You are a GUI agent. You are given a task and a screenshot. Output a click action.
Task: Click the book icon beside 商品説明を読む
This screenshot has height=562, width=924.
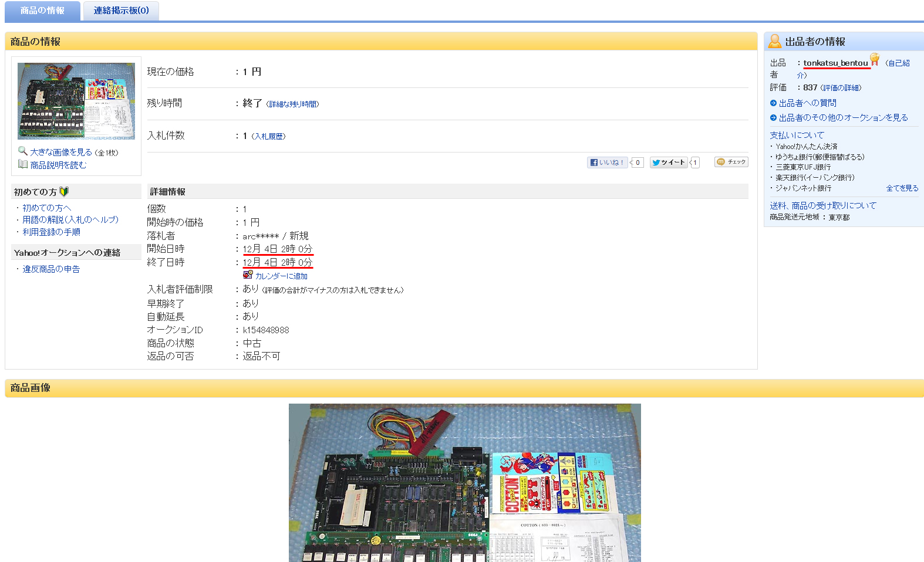click(x=23, y=164)
